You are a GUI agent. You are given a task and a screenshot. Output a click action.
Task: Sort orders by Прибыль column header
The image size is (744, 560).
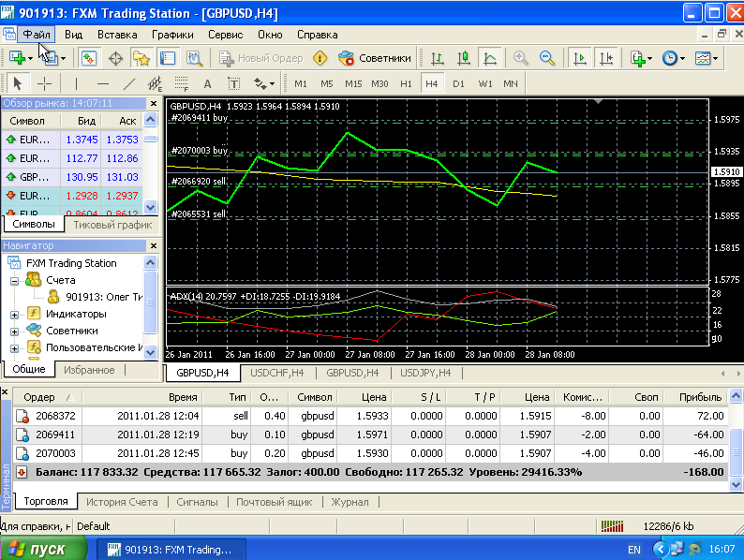point(695,397)
